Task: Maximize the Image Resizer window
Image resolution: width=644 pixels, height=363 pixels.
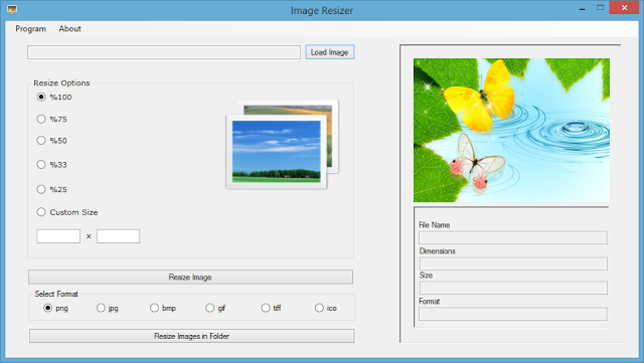Action: (x=600, y=8)
